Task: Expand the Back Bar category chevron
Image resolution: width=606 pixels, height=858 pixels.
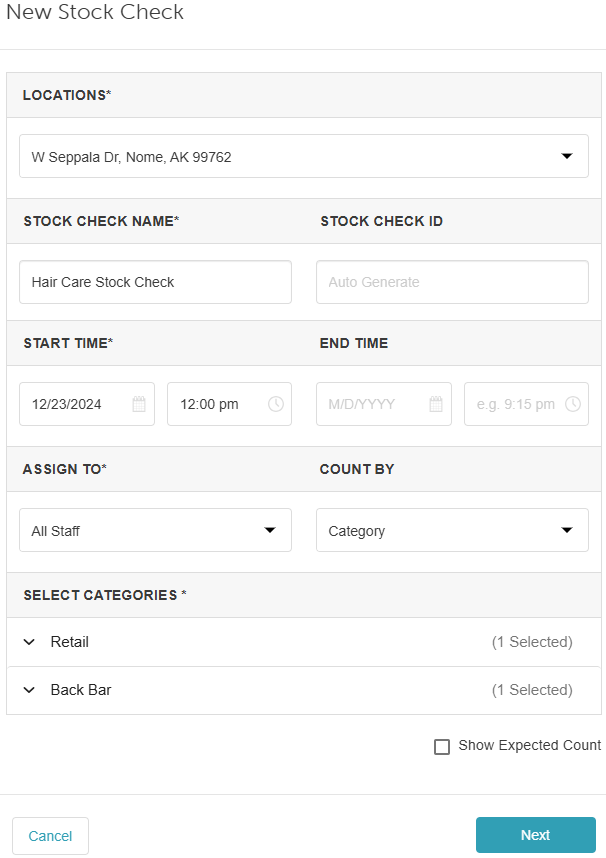Action: (x=30, y=690)
